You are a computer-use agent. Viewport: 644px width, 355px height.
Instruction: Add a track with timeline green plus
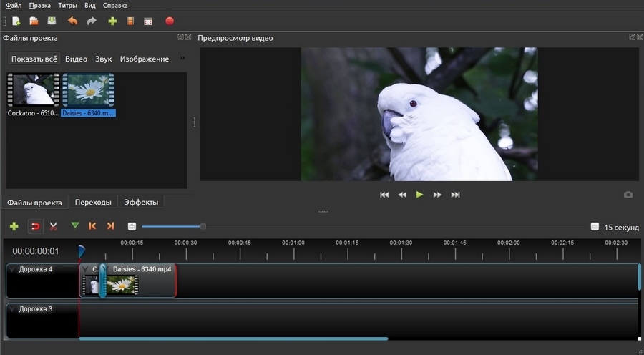click(x=14, y=226)
